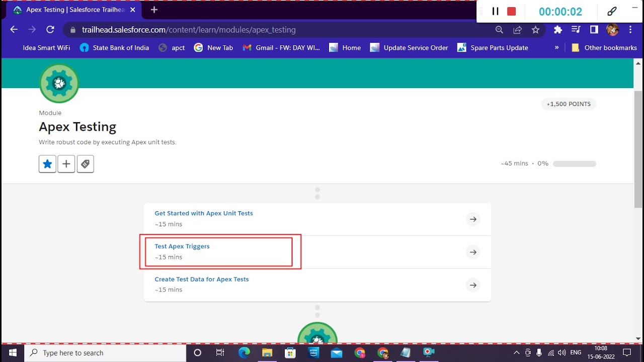Viewport: 644px width, 362px height.
Task: Share this page from address bar
Action: [517, 30]
